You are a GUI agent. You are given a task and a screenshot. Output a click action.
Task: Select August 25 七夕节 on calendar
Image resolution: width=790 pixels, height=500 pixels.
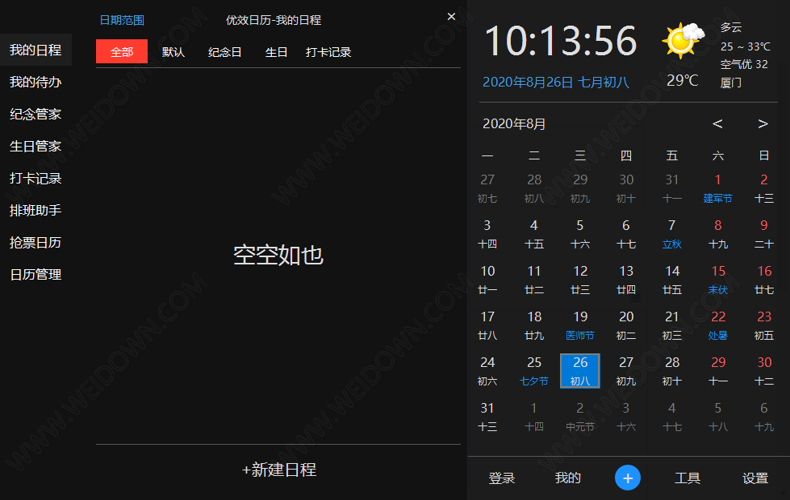(x=534, y=370)
